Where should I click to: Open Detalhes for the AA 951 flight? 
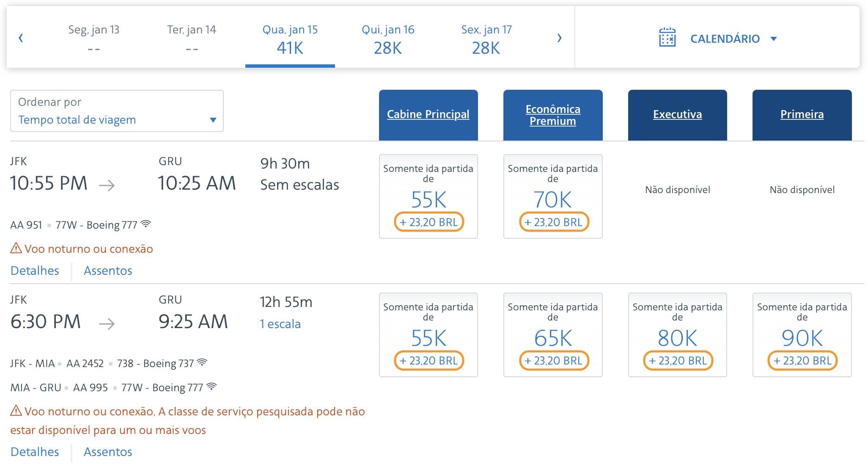coord(35,271)
